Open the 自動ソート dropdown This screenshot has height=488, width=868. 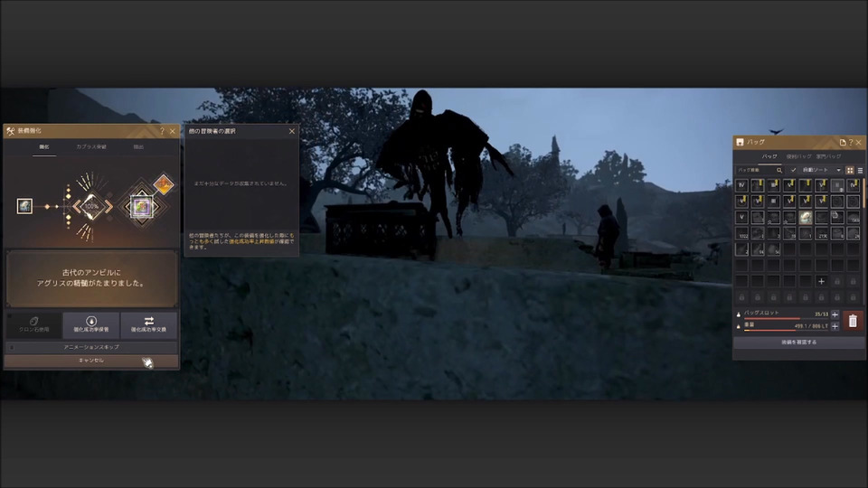(x=822, y=171)
